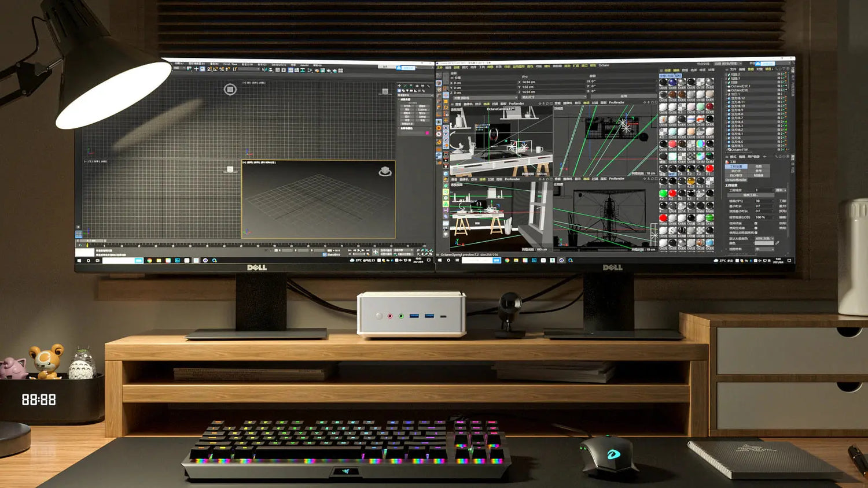Open the 60% gray default object color dropdown
This screenshot has width=868, height=488.
[764, 238]
